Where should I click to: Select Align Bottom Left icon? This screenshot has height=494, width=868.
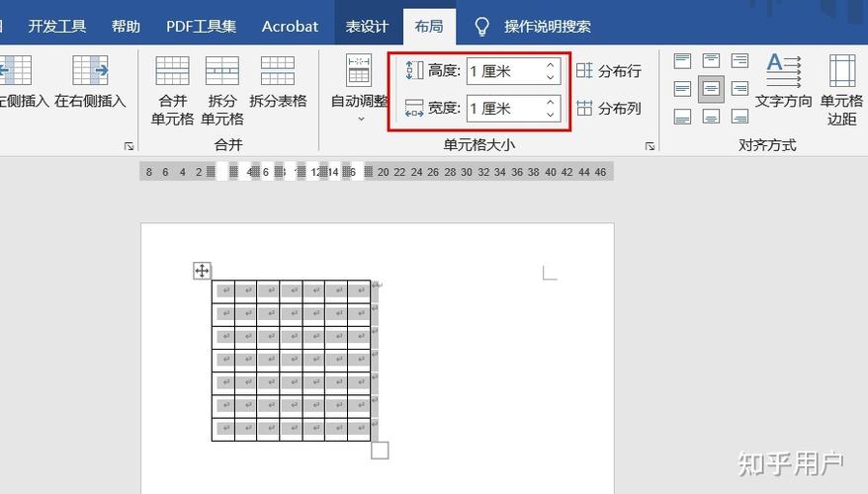click(x=682, y=117)
